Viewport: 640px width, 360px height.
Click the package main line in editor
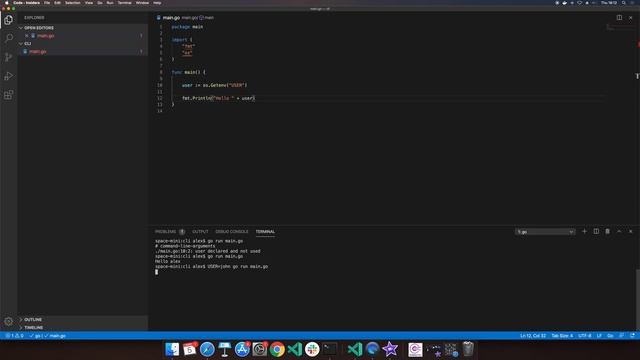pos(187,27)
